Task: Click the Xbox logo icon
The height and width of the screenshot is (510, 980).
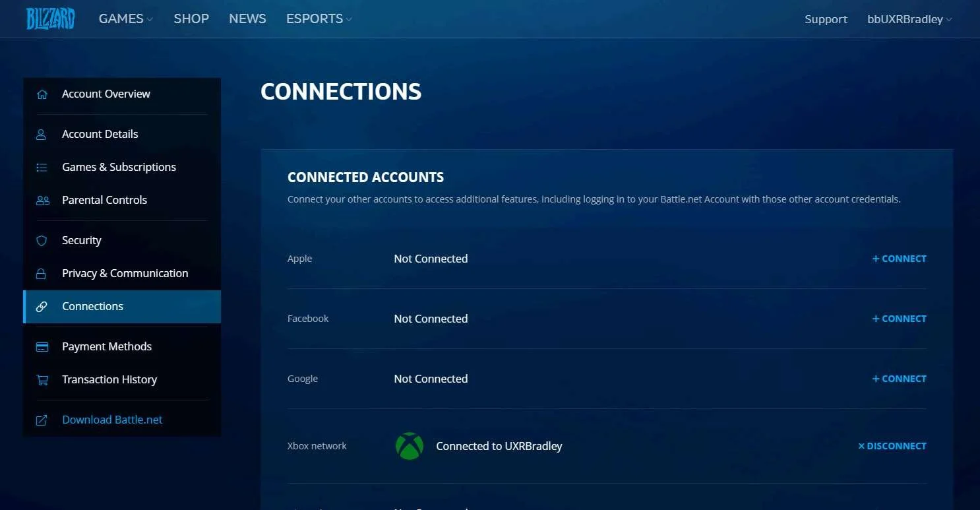Action: point(409,446)
